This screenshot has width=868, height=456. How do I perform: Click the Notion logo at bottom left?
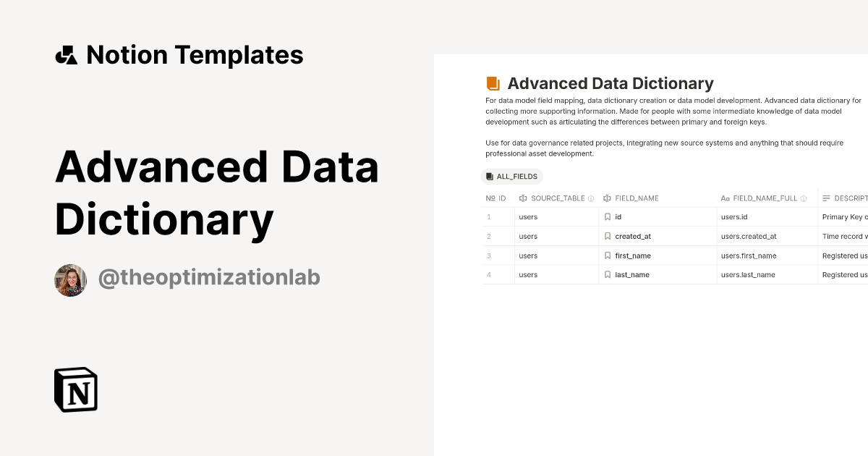75,389
